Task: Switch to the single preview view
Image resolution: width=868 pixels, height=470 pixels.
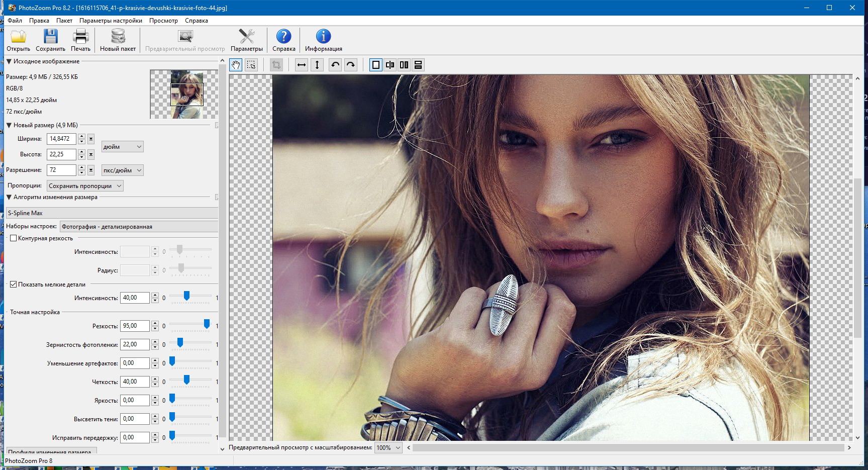Action: point(376,65)
